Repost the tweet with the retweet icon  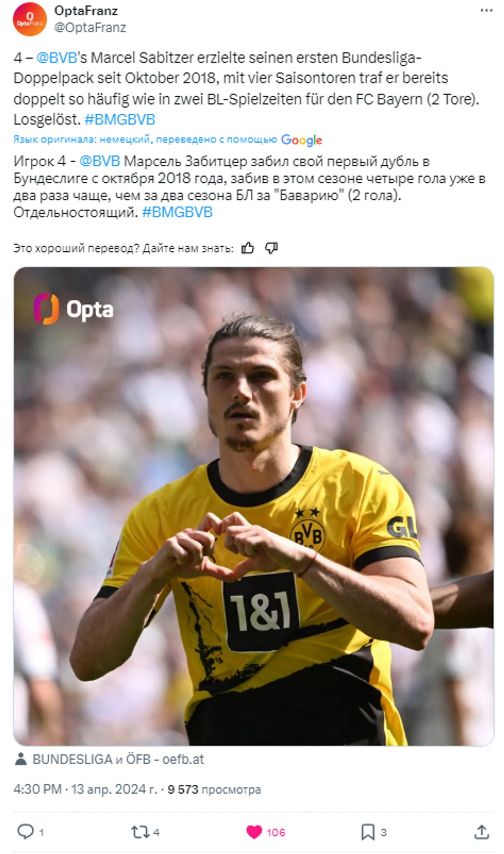pyautogui.click(x=140, y=832)
